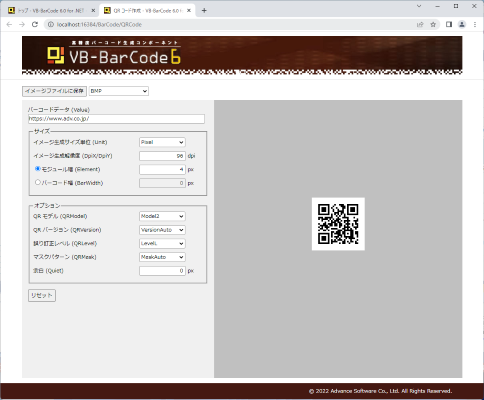Bookmark this page with star icon

point(433,24)
